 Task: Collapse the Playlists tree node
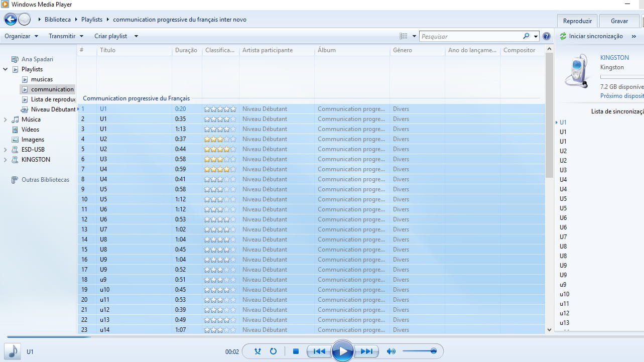6,69
